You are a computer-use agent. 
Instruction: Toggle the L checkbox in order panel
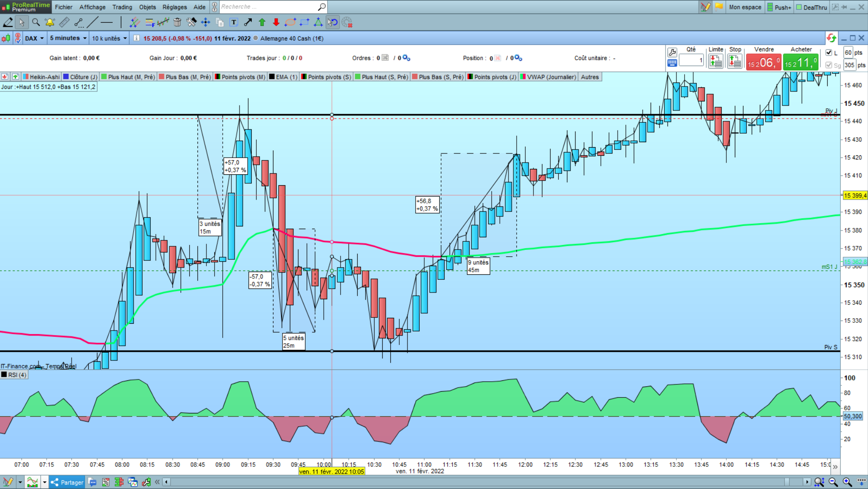click(829, 53)
